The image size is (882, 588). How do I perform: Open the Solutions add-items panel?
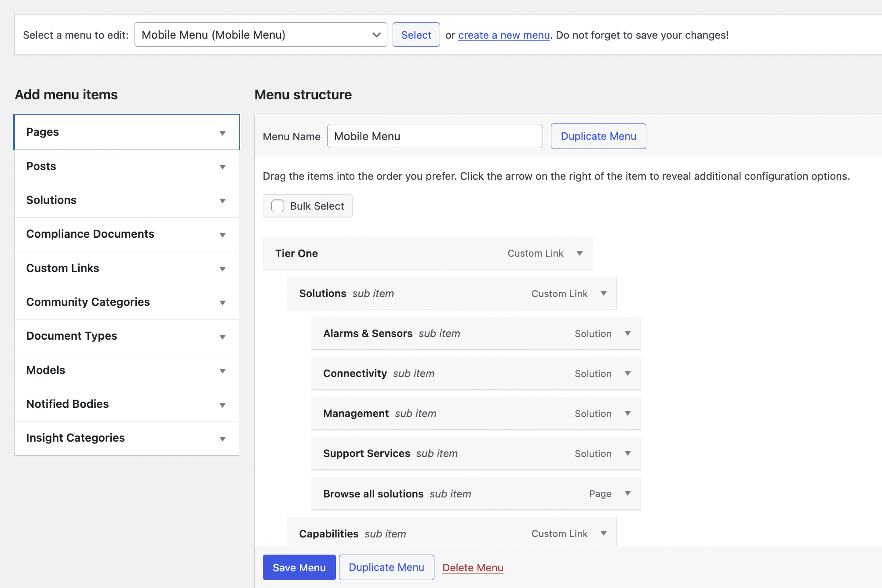[x=222, y=200]
